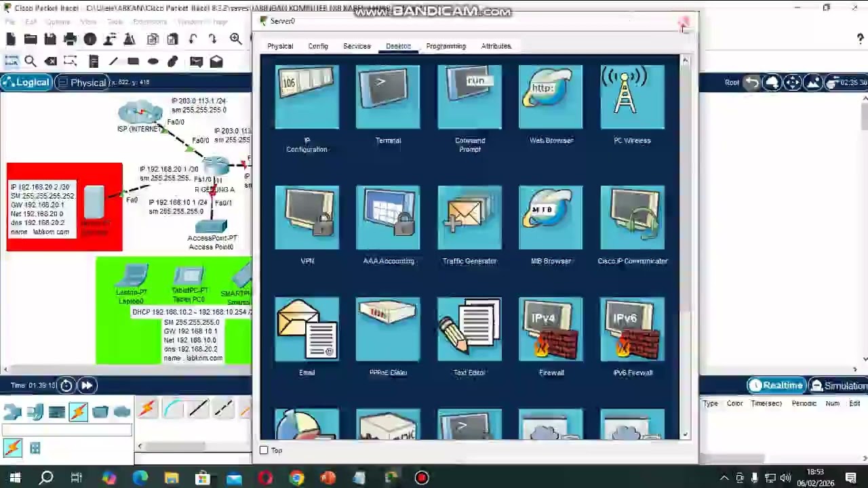Open the Options menu

(58, 22)
